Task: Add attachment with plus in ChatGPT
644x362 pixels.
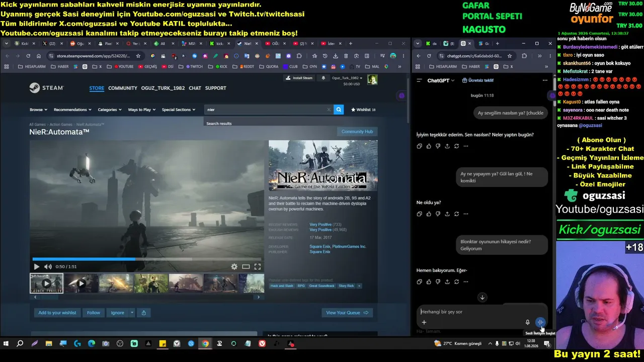Action: pos(424,322)
